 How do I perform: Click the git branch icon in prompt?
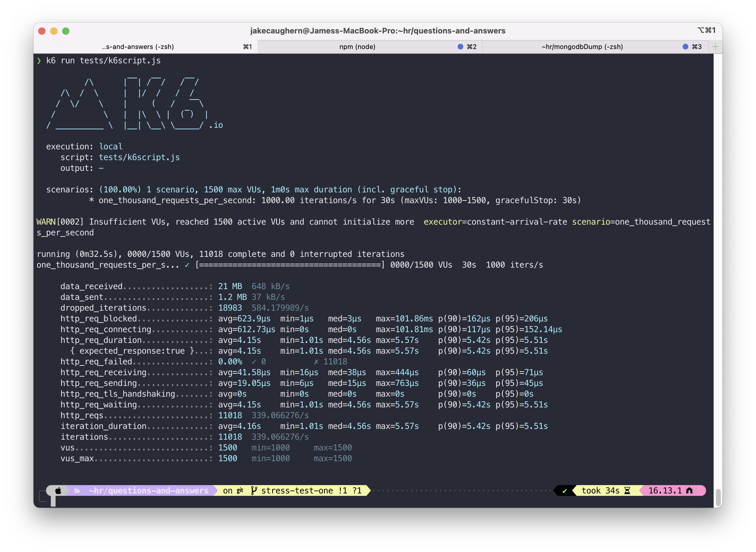(x=254, y=490)
